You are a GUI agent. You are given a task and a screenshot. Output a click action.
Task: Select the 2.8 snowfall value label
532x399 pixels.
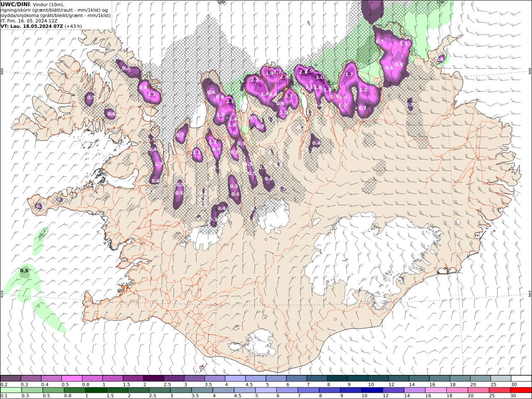(x=229, y=101)
